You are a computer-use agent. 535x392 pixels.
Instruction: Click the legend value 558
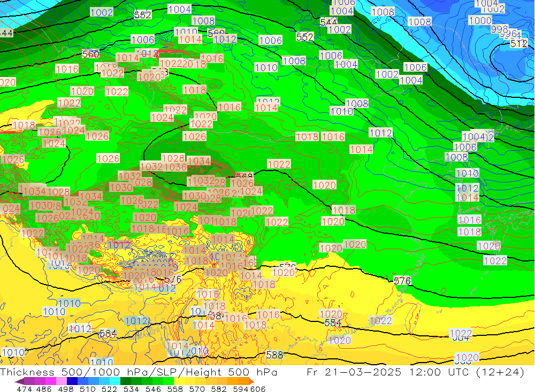(175, 389)
